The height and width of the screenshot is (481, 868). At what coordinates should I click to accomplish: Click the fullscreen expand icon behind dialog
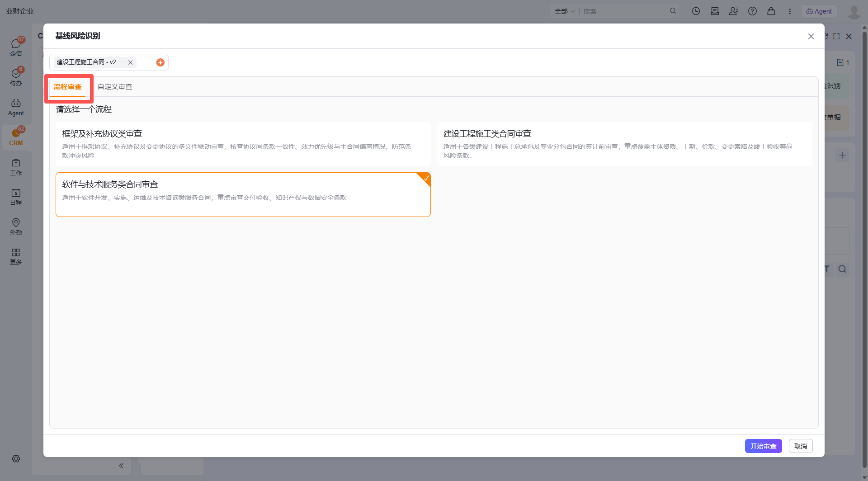836,36
